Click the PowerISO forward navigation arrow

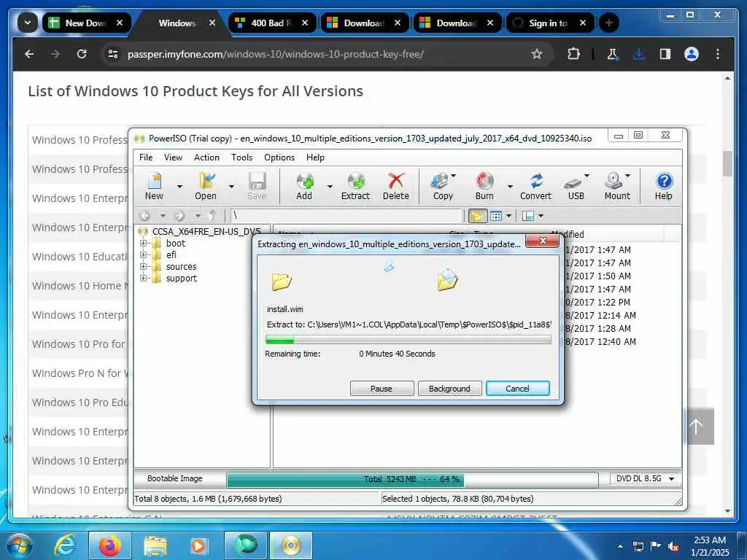point(179,216)
